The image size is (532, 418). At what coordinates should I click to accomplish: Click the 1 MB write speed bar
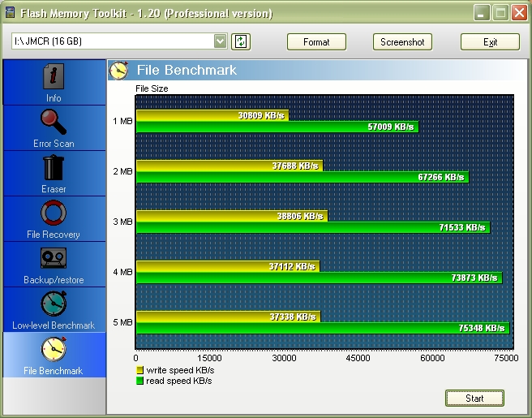click(212, 115)
